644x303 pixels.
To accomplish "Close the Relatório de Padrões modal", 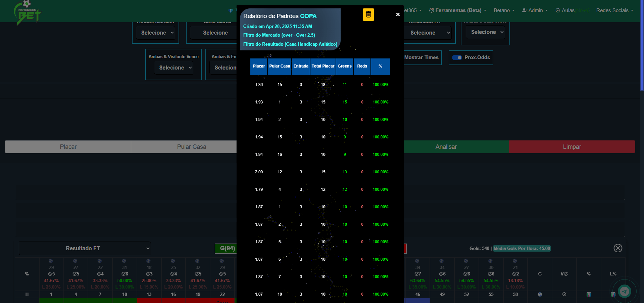I will pos(398,14).
